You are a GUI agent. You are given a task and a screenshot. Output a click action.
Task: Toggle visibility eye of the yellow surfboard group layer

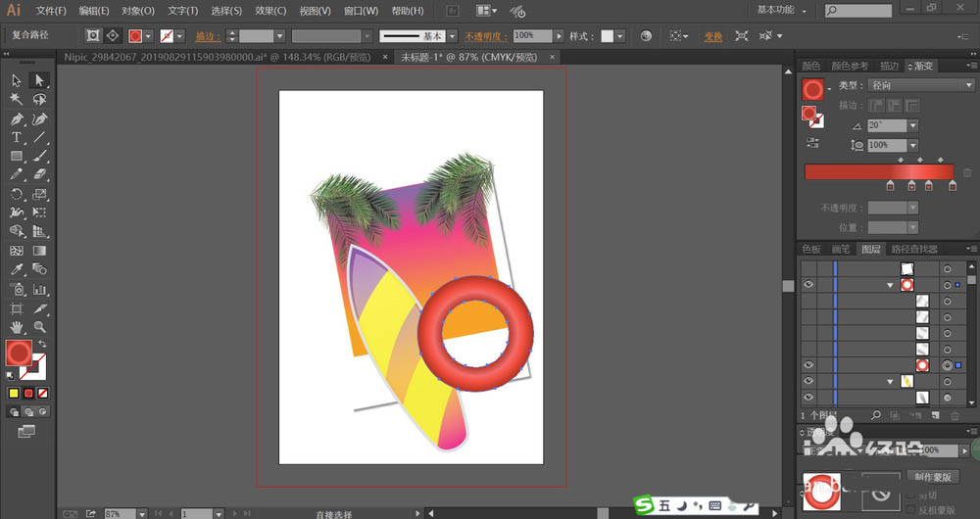pos(808,381)
